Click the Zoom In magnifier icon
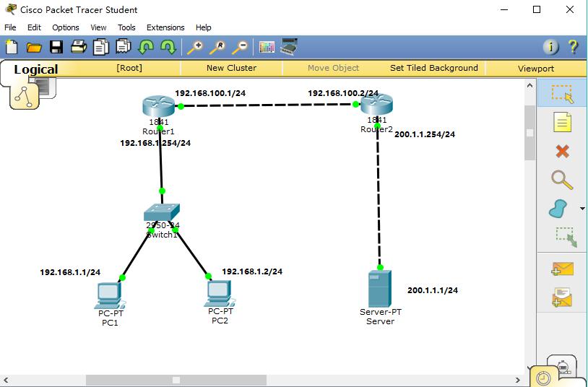Screen dimensions: 588x387 (195, 47)
